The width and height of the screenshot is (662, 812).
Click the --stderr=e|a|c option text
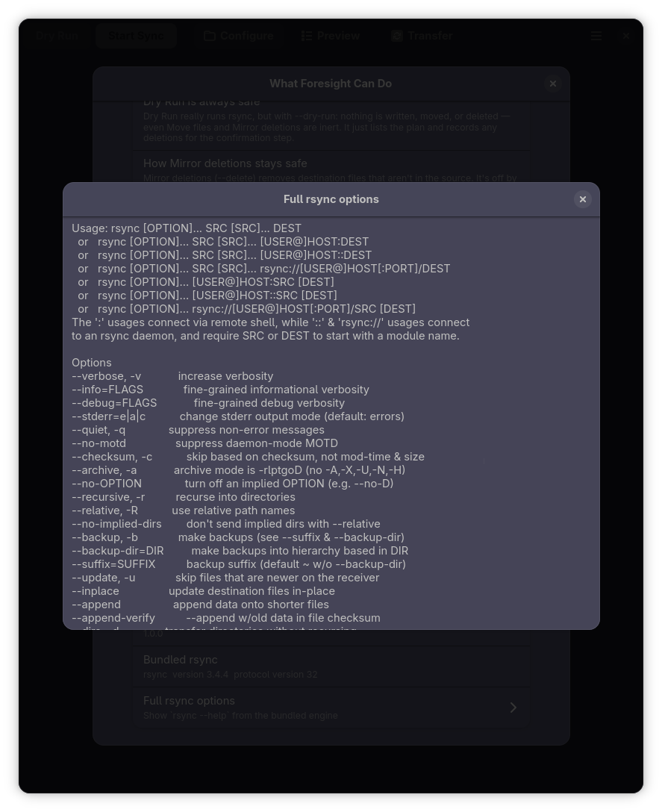109,417
